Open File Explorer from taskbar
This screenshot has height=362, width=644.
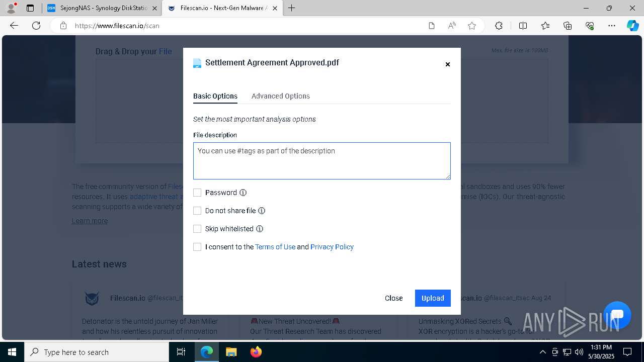231,352
